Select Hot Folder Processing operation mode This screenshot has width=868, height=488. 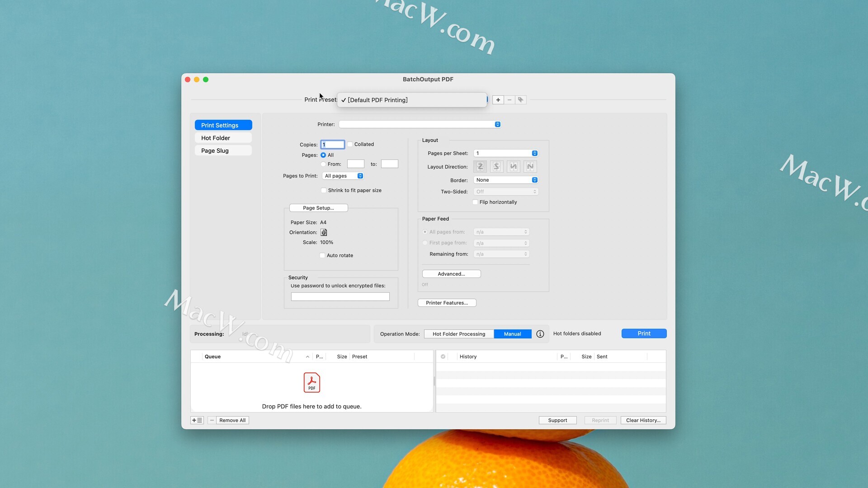point(459,334)
